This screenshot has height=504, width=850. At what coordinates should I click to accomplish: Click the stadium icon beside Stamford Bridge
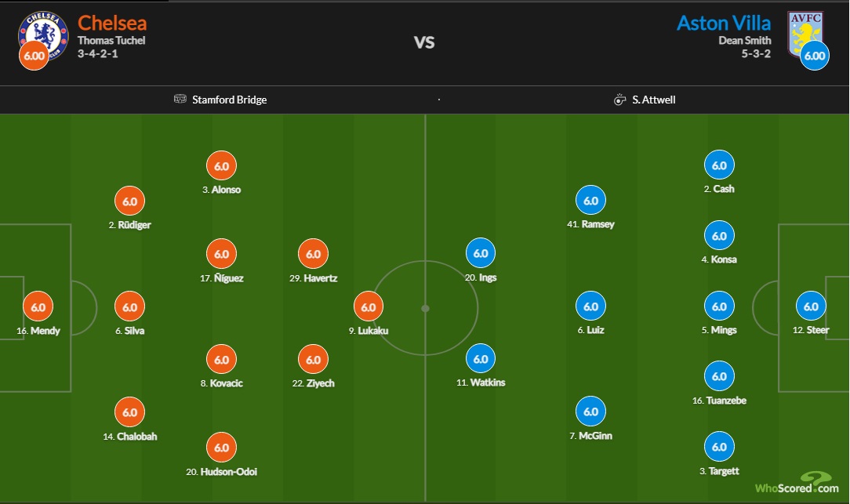point(180,100)
